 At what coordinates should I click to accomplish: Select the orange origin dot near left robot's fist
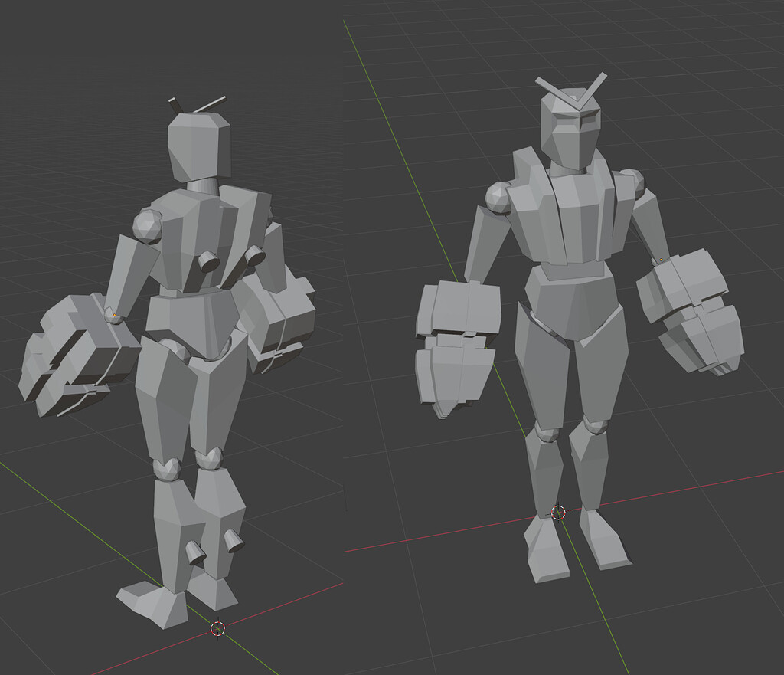click(x=114, y=315)
